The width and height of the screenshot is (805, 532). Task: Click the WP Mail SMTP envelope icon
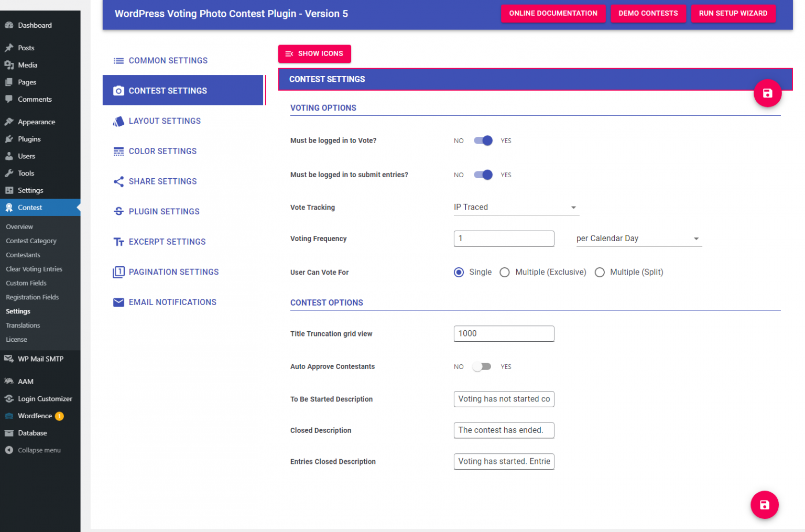[9, 359]
